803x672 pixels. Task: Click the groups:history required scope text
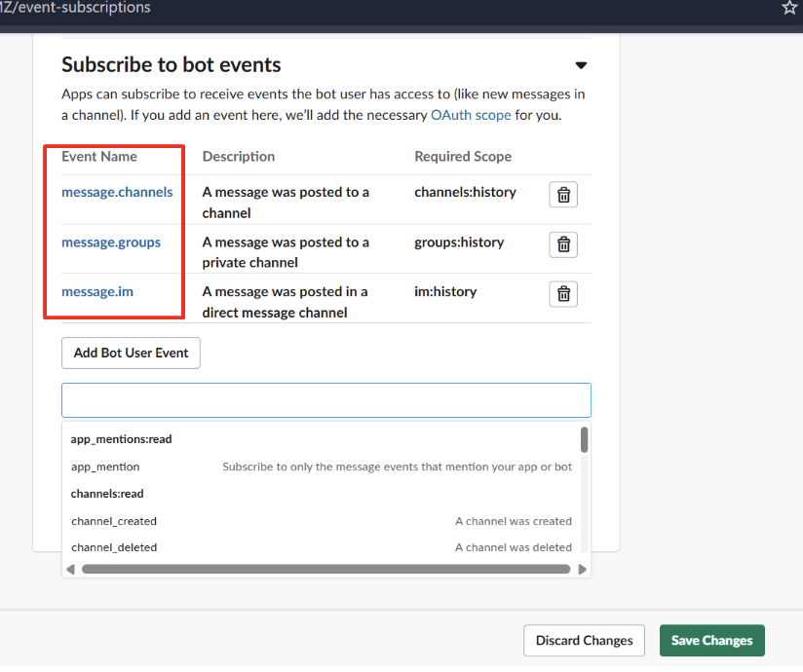pos(459,243)
